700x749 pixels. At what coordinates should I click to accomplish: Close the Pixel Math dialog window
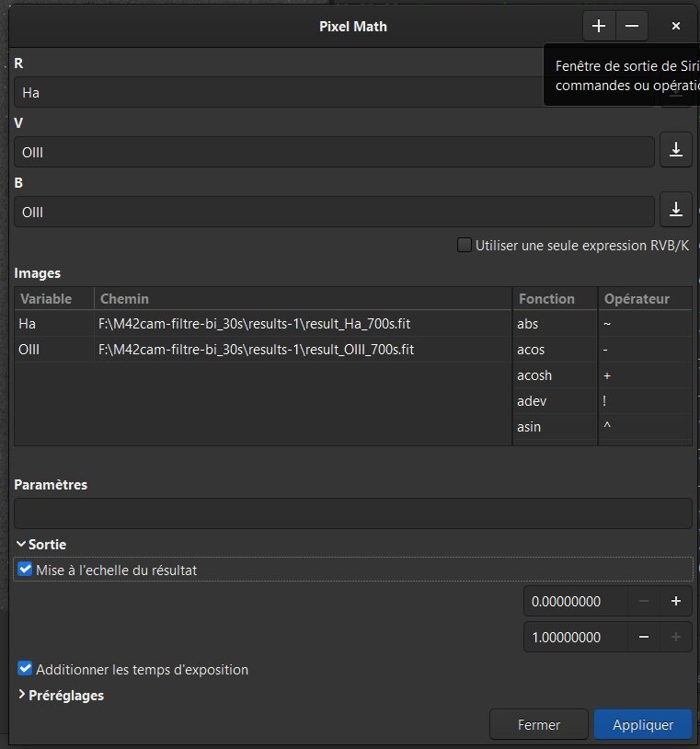[676, 26]
